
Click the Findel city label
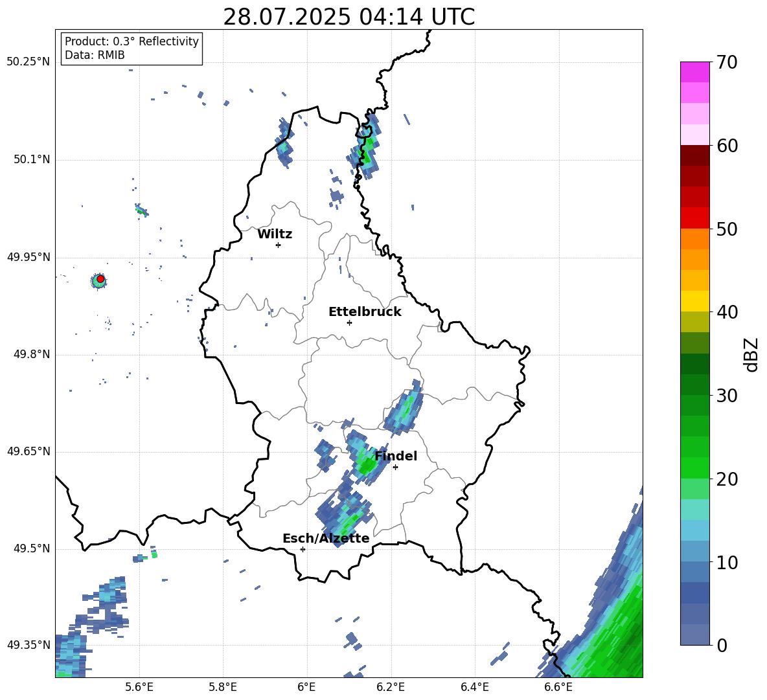coord(396,456)
